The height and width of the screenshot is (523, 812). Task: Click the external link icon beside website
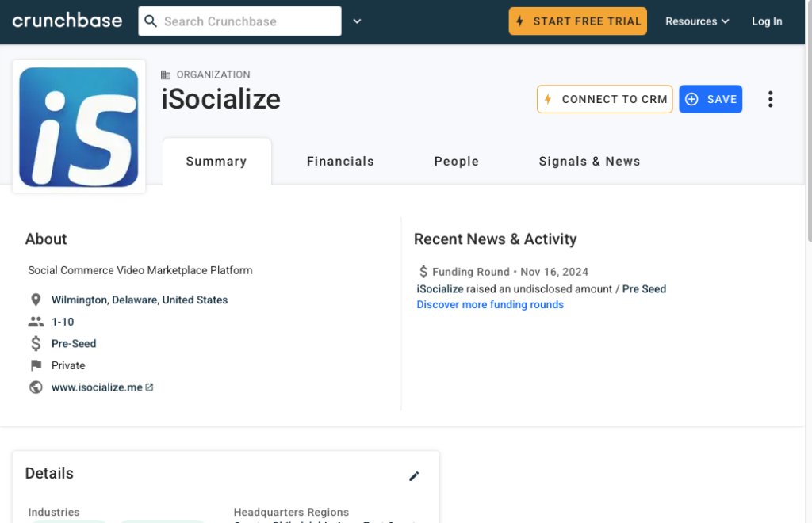click(x=150, y=387)
